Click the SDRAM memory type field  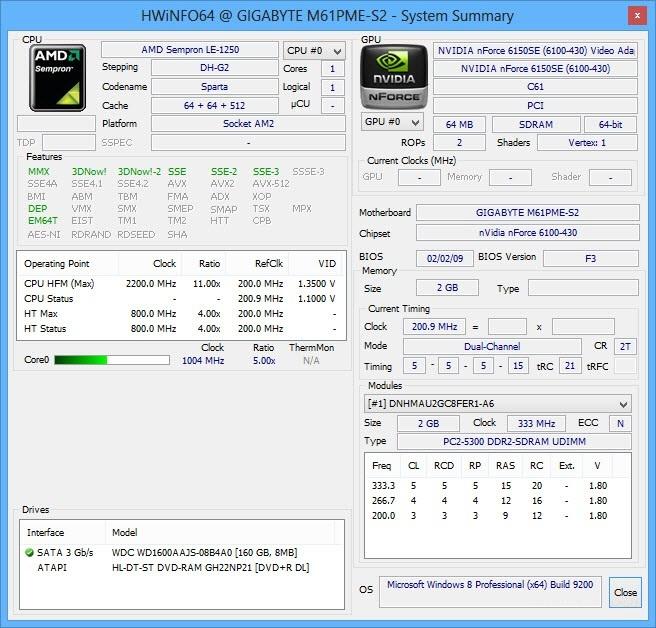536,125
